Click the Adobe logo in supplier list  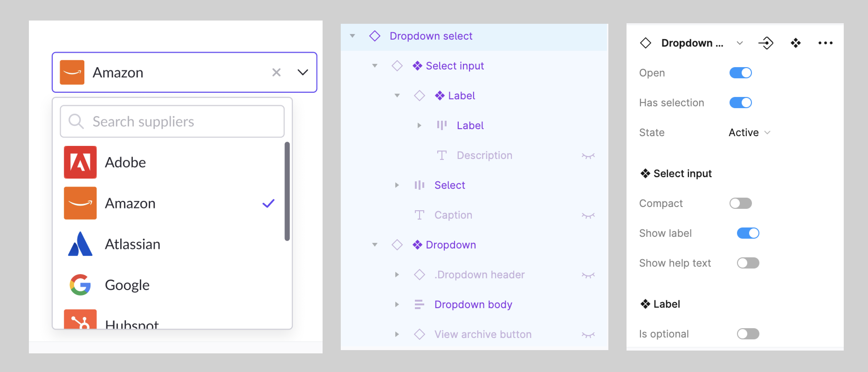click(x=80, y=162)
